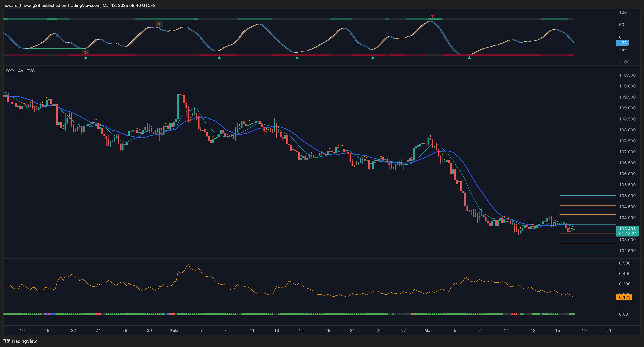Click the Mar month label on time axis

[428, 330]
